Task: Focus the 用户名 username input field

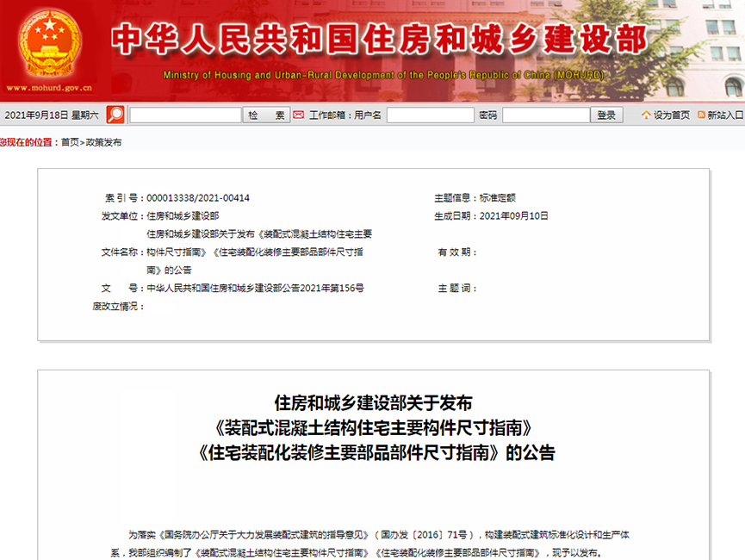Action: (x=431, y=115)
